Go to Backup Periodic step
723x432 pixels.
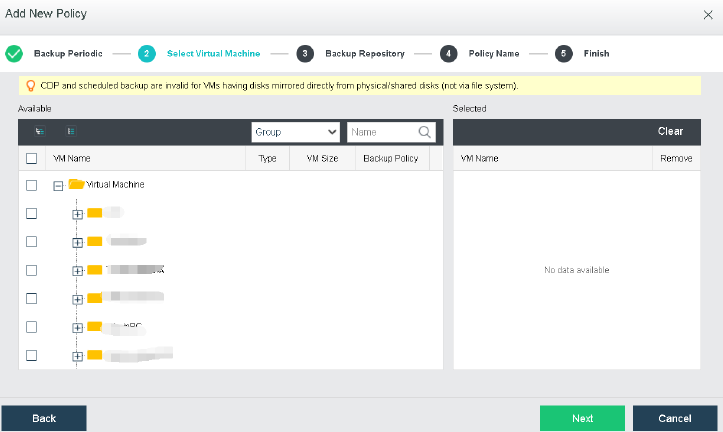68,53
